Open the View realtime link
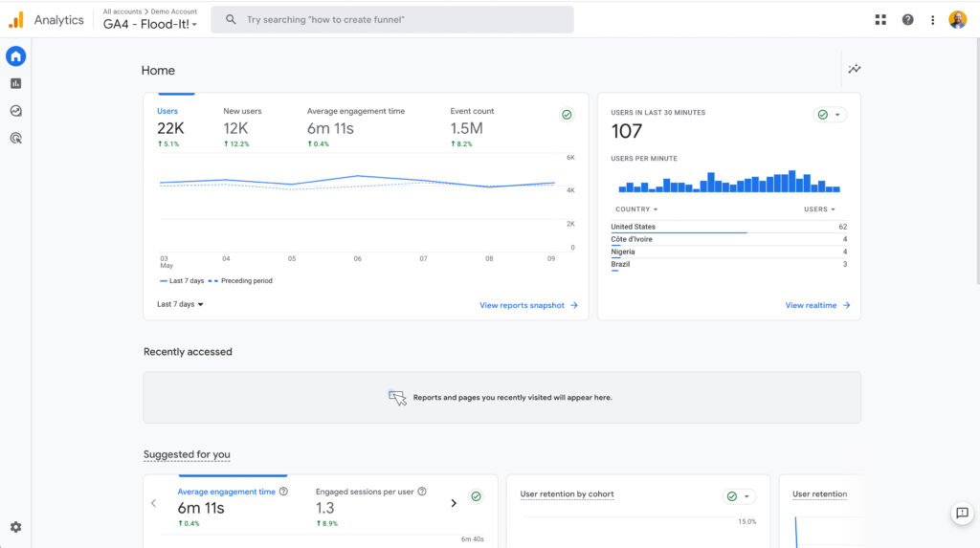 (x=817, y=305)
